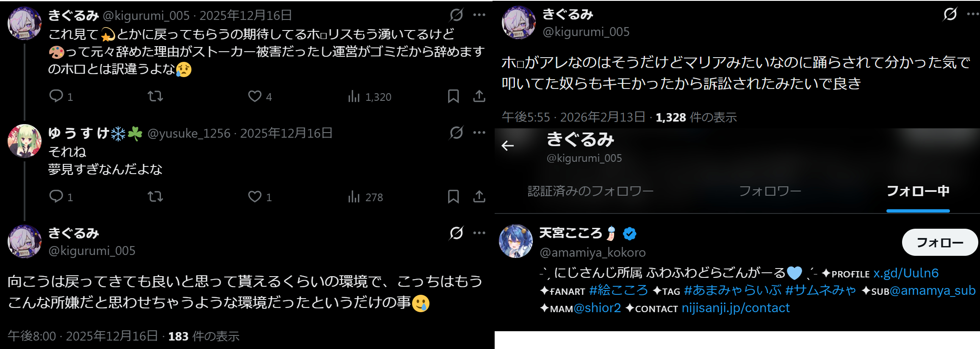Bookmark the first きぐるみ tweet
This screenshot has height=349, width=980.
[x=453, y=96]
